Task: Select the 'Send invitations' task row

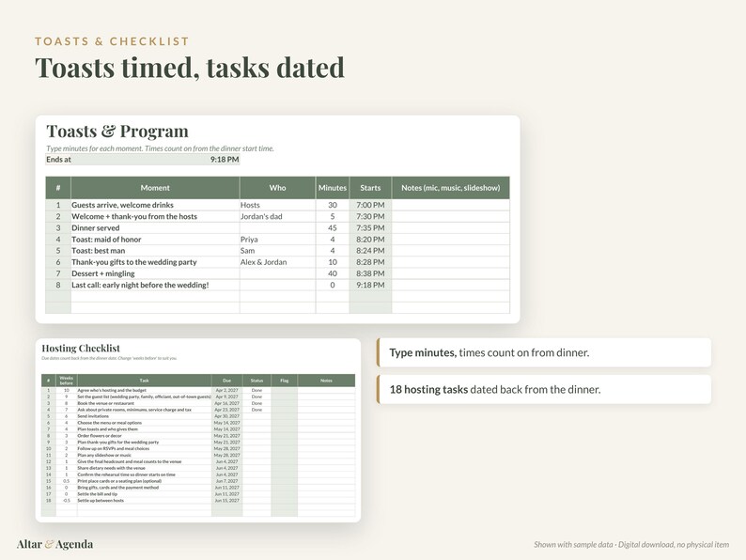Action: tap(144, 416)
